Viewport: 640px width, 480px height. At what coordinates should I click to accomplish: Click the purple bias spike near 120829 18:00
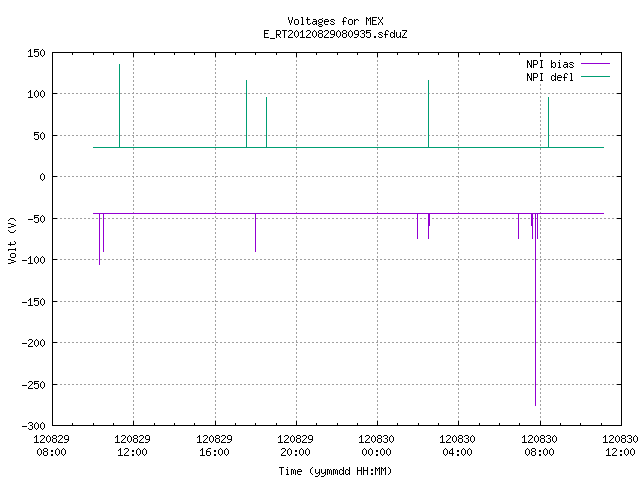click(256, 233)
